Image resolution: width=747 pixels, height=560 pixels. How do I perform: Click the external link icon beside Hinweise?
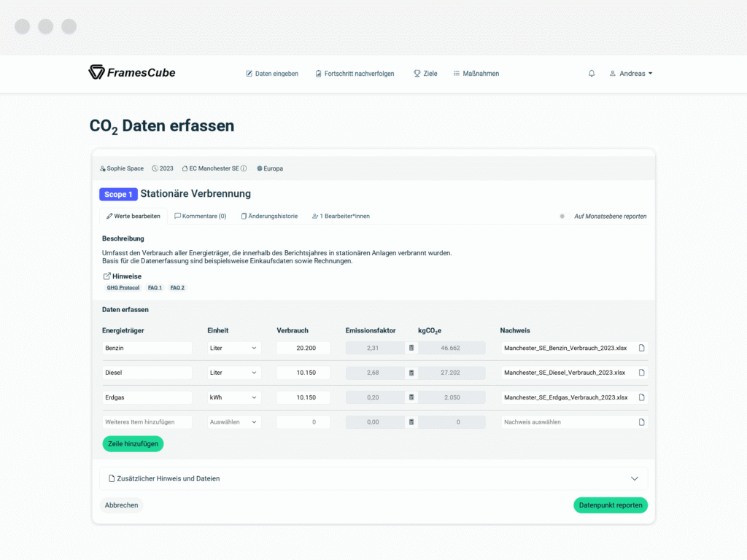pos(107,276)
